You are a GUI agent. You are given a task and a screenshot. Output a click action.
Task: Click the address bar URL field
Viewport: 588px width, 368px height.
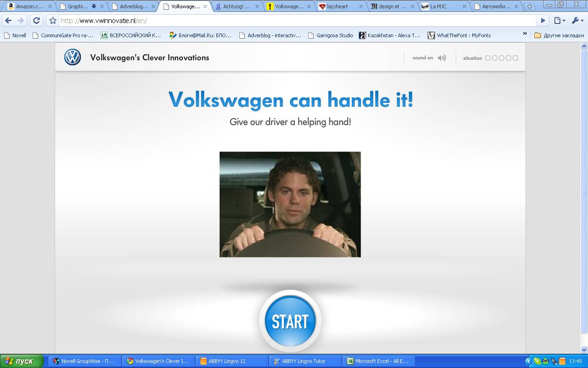[x=294, y=21]
